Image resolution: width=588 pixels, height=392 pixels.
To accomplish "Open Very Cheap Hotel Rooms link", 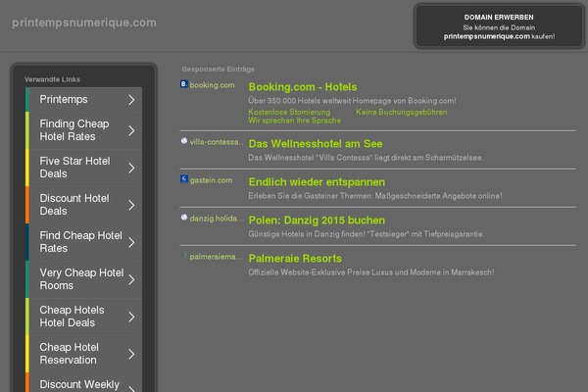I will (83, 279).
